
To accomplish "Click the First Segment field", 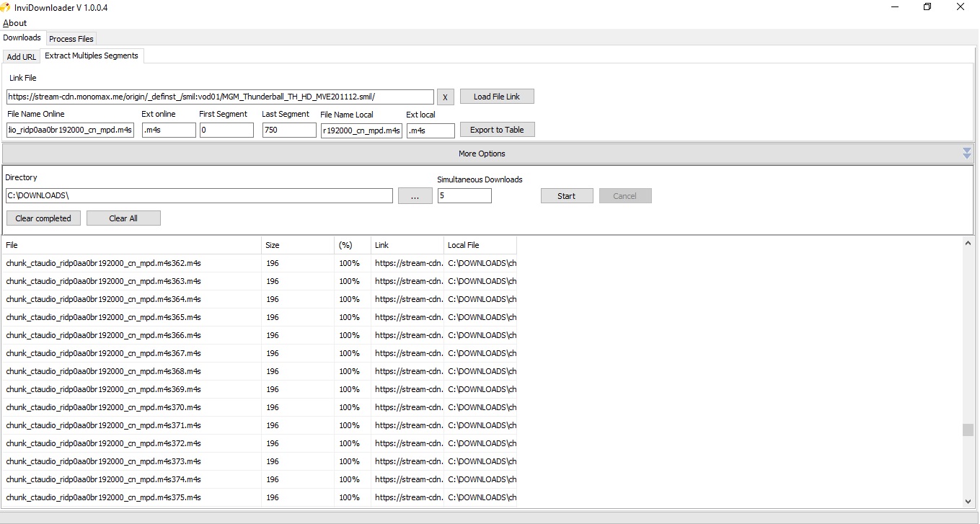I will coord(226,130).
